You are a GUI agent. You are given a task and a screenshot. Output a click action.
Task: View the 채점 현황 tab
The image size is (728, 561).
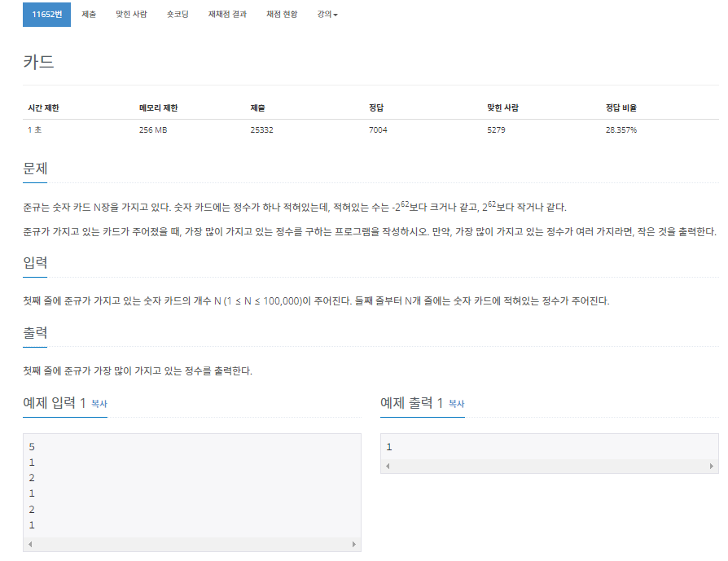[x=282, y=15]
